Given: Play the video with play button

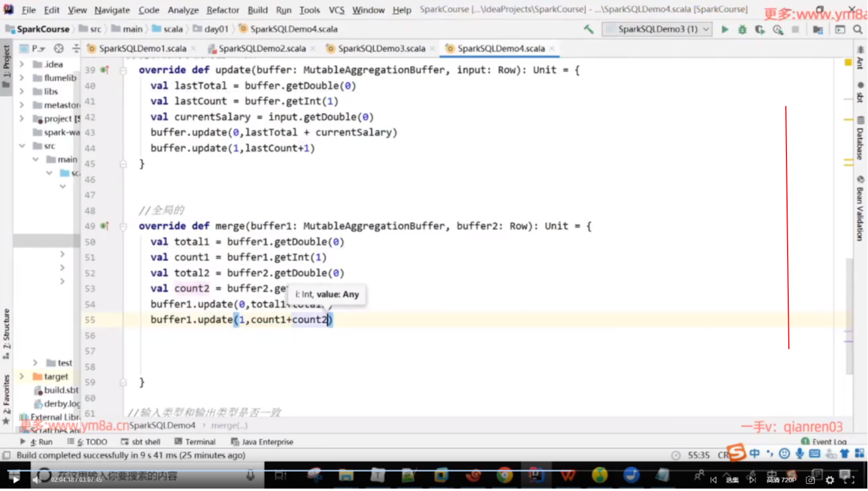Looking at the screenshot, I should tap(15, 480).
